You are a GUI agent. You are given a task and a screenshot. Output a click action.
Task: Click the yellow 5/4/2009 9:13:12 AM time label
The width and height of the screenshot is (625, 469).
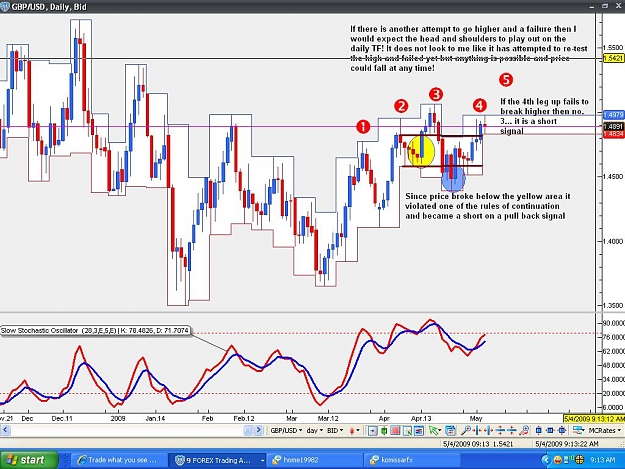pos(594,418)
